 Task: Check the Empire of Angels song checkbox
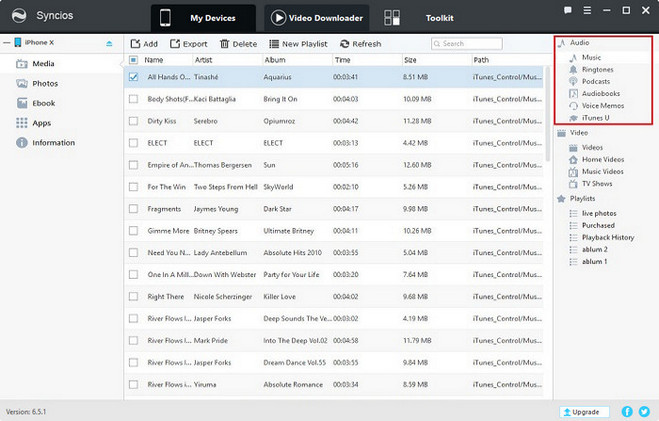tap(133, 165)
